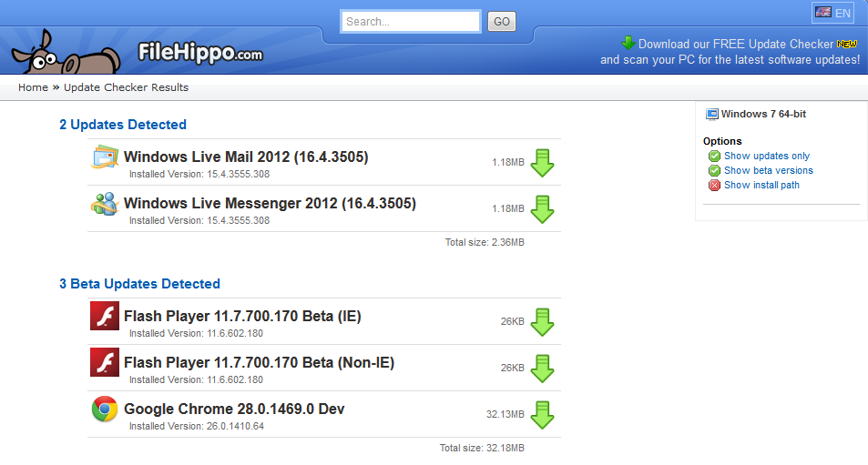Click the 26KB size for Flash Player (Non-IE)
This screenshot has width=868, height=465.
tap(512, 369)
